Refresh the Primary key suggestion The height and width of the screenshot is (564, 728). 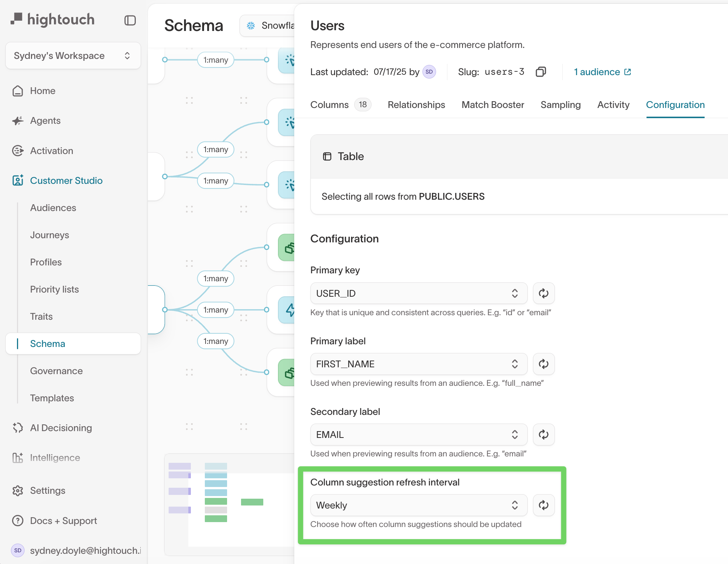coord(544,293)
